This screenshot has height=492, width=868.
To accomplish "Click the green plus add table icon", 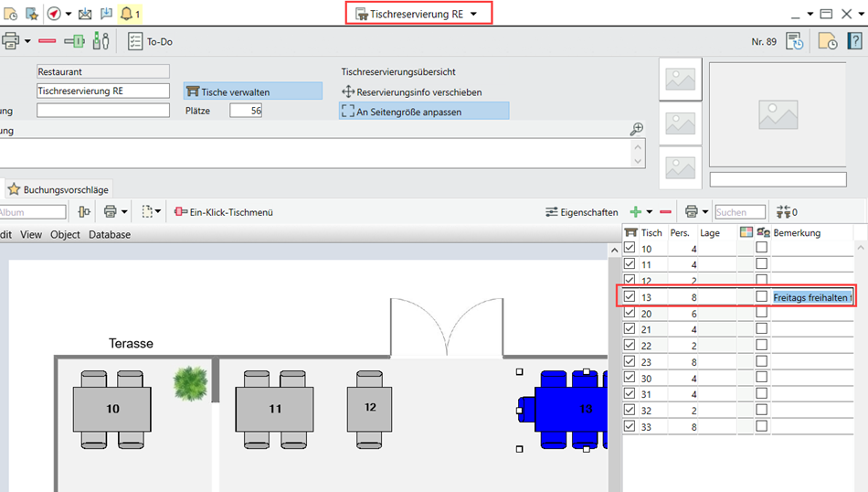I will tap(635, 211).
